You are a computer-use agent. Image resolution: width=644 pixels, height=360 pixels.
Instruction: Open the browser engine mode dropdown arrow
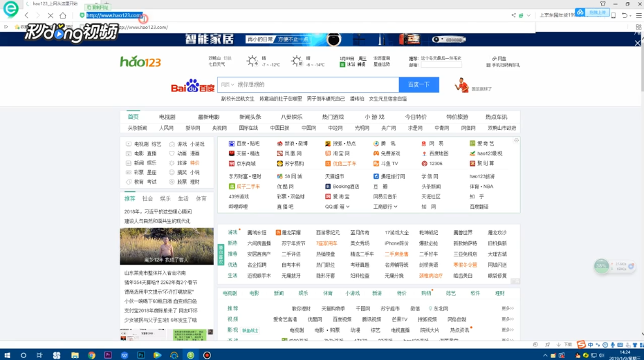528,15
